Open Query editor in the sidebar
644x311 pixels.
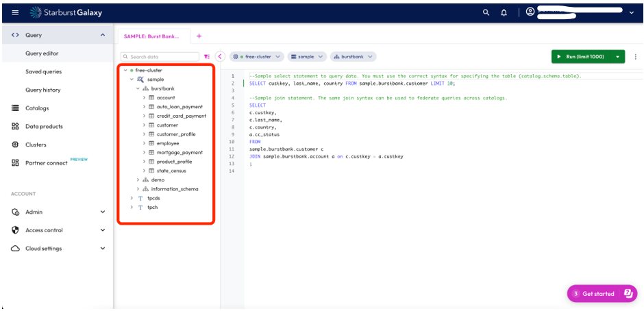[42, 53]
